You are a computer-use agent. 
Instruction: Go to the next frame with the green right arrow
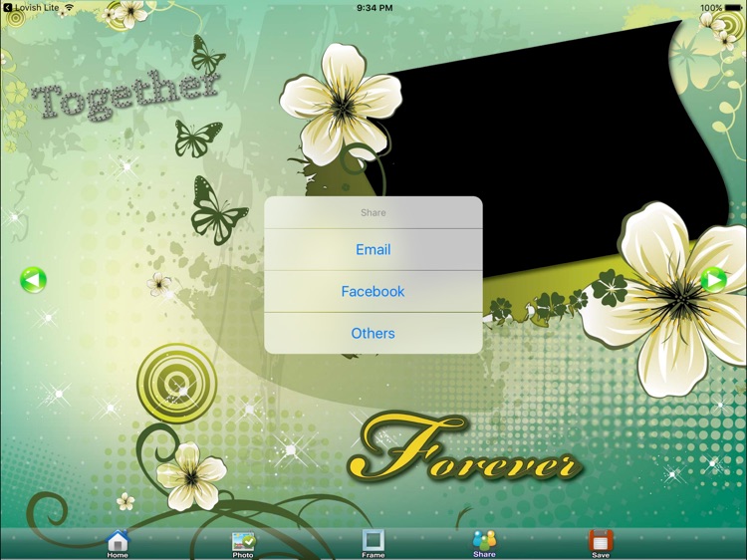click(x=714, y=280)
